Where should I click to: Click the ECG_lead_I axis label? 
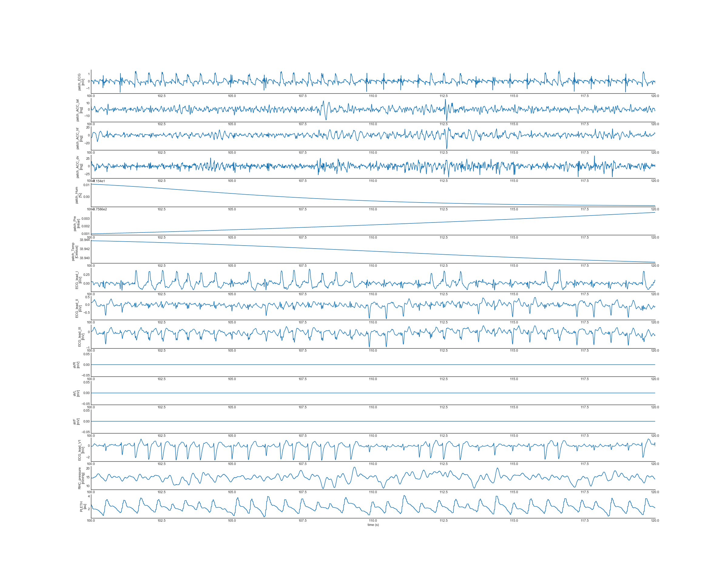coord(78,280)
